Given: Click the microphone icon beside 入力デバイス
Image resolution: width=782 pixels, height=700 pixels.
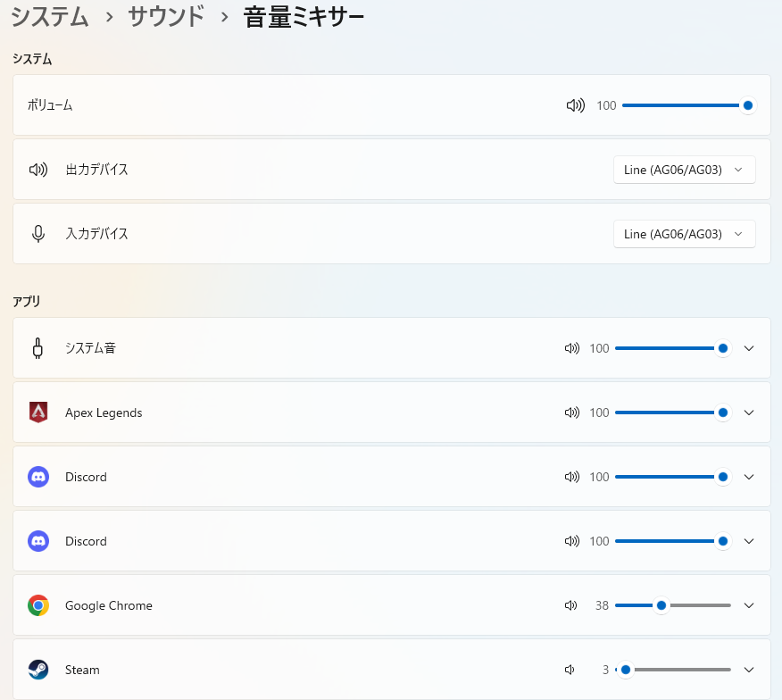Looking at the screenshot, I should (38, 234).
